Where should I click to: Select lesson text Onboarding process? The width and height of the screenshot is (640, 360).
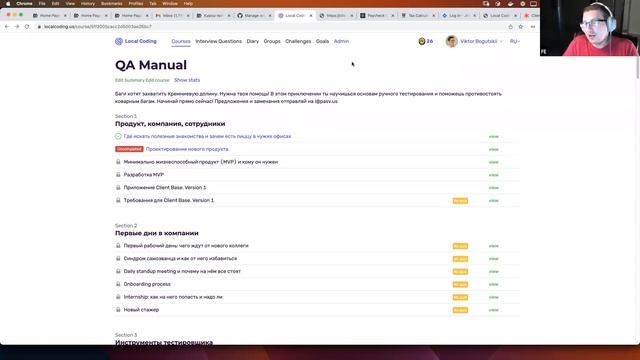(x=147, y=284)
